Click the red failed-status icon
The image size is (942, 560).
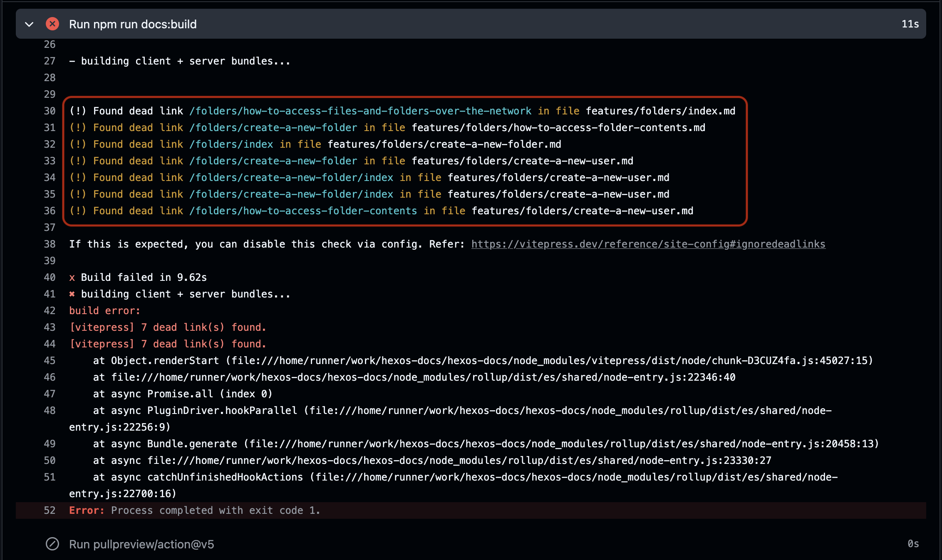click(x=52, y=24)
